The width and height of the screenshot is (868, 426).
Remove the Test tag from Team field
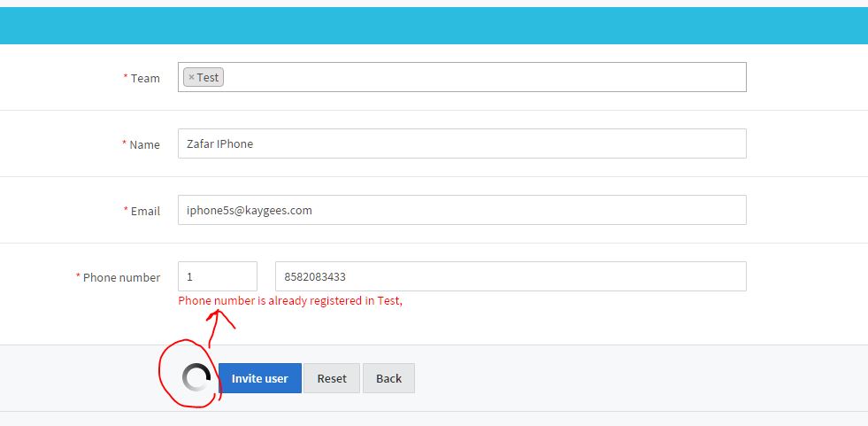191,78
